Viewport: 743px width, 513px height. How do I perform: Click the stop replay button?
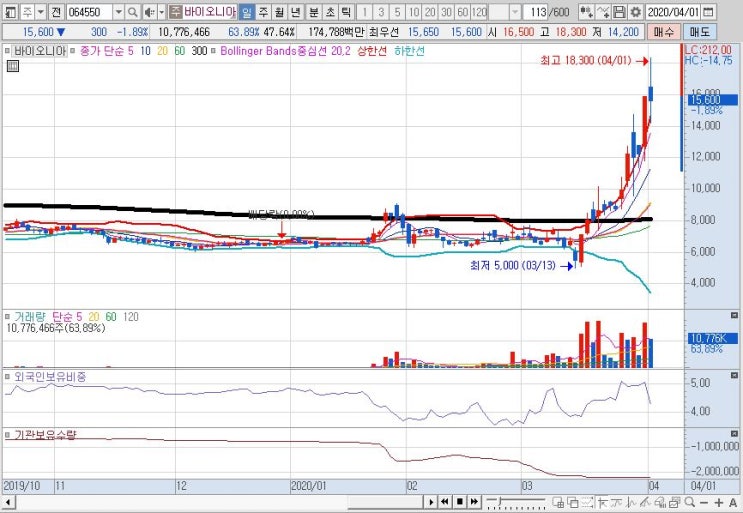[460, 502]
